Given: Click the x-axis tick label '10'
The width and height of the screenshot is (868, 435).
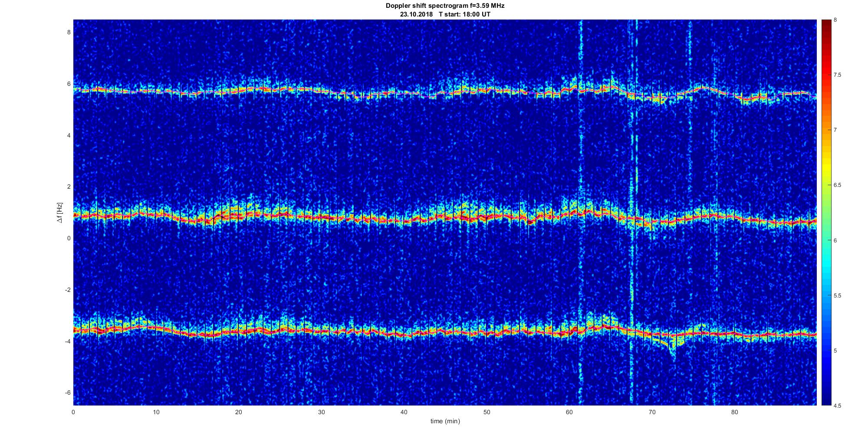Looking at the screenshot, I should pos(156,412).
